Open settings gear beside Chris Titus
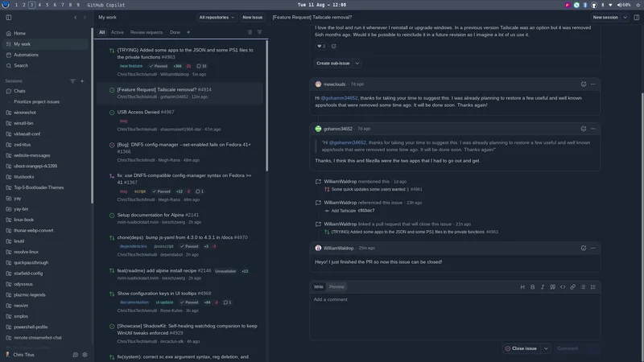Screen dimensions: 644x362 (x=85, y=355)
